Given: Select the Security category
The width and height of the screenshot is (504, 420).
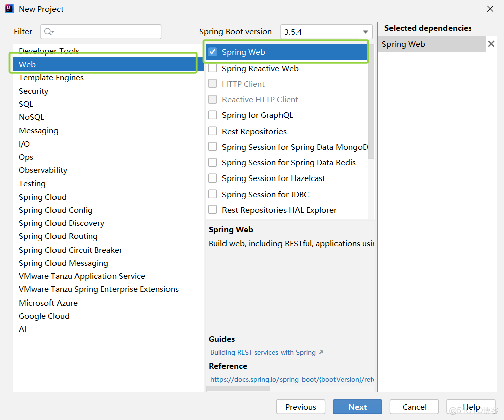Looking at the screenshot, I should click(x=33, y=91).
